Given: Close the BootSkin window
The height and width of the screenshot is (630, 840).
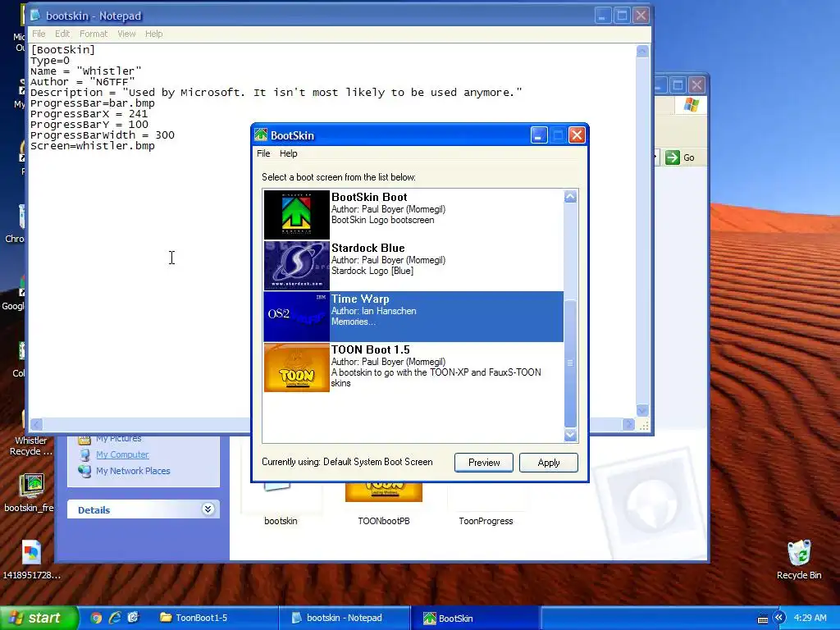Looking at the screenshot, I should [577, 135].
